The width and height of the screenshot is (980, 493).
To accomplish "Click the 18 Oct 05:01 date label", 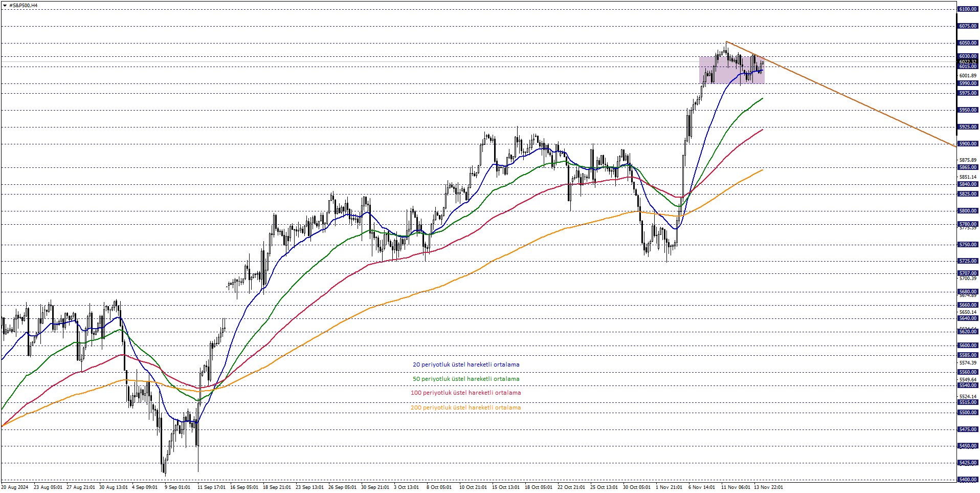I will pos(539,487).
